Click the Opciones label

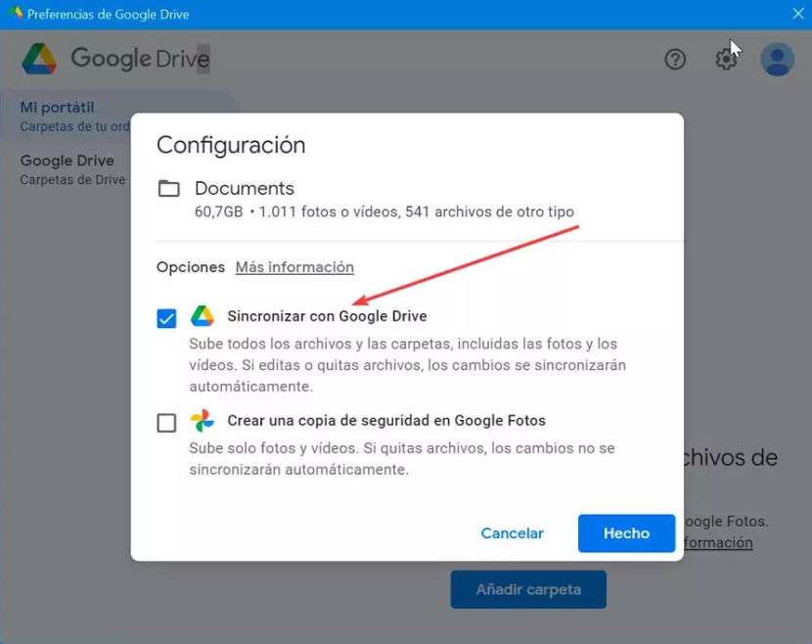click(191, 267)
